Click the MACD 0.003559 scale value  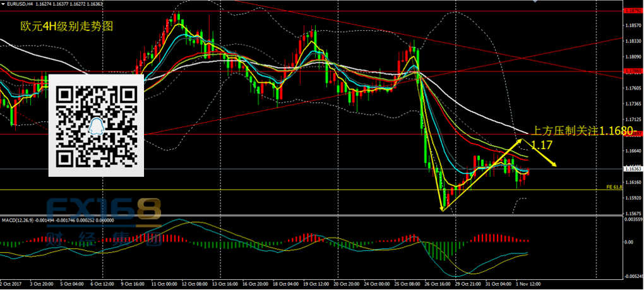[633, 221]
